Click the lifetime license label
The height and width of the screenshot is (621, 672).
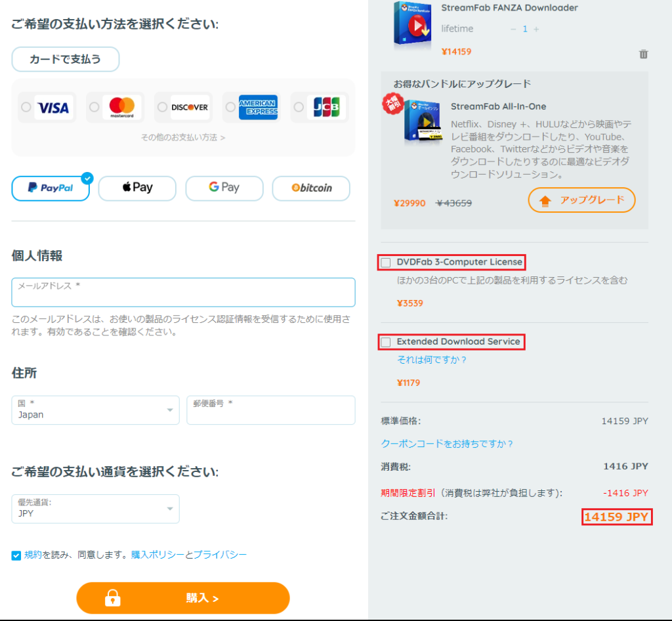(457, 29)
